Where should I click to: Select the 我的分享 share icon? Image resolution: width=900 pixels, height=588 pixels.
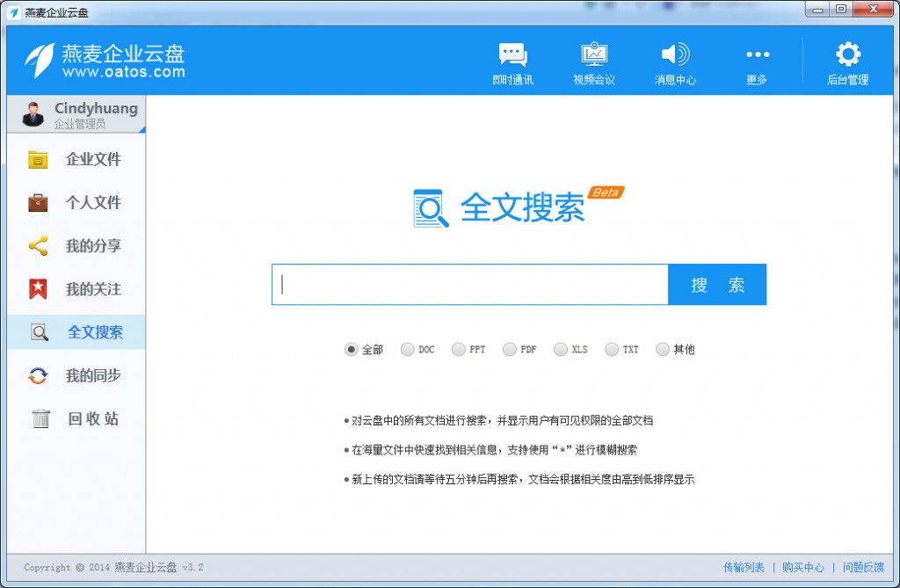[x=40, y=246]
